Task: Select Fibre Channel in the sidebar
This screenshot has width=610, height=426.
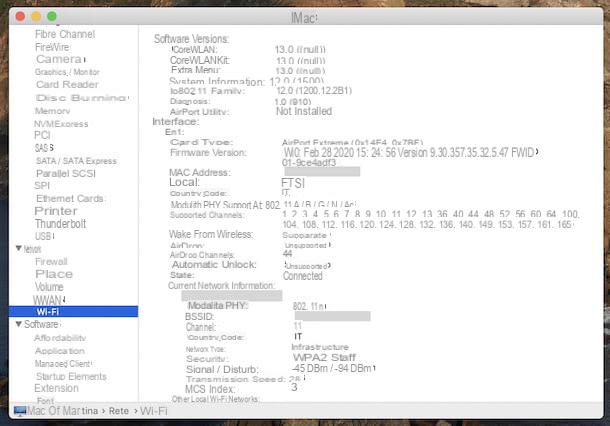Action: tap(65, 34)
